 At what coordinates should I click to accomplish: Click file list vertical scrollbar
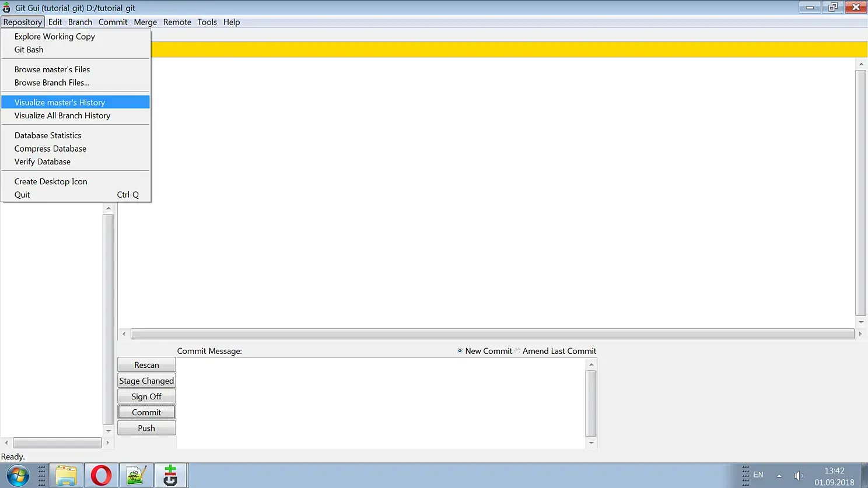click(x=108, y=320)
